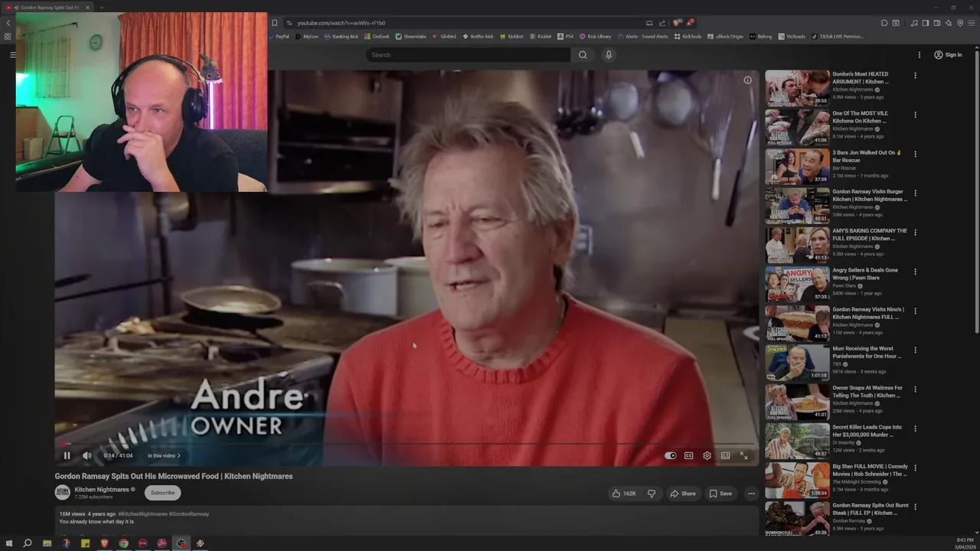Start voice search with microphone icon

[609, 54]
